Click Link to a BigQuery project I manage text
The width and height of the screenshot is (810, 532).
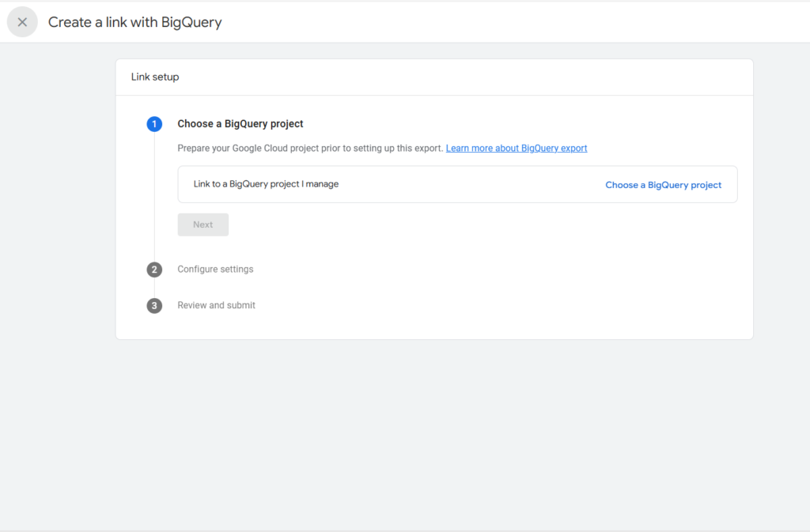click(x=266, y=183)
